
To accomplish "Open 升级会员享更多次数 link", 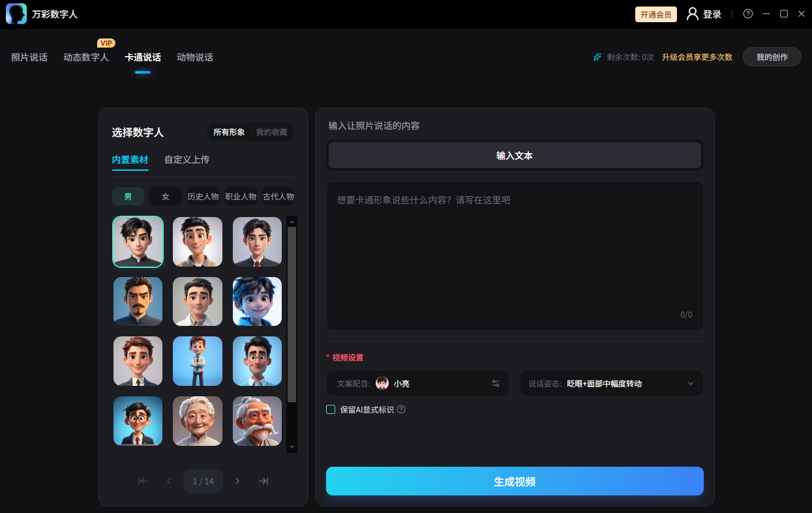I will coord(697,57).
